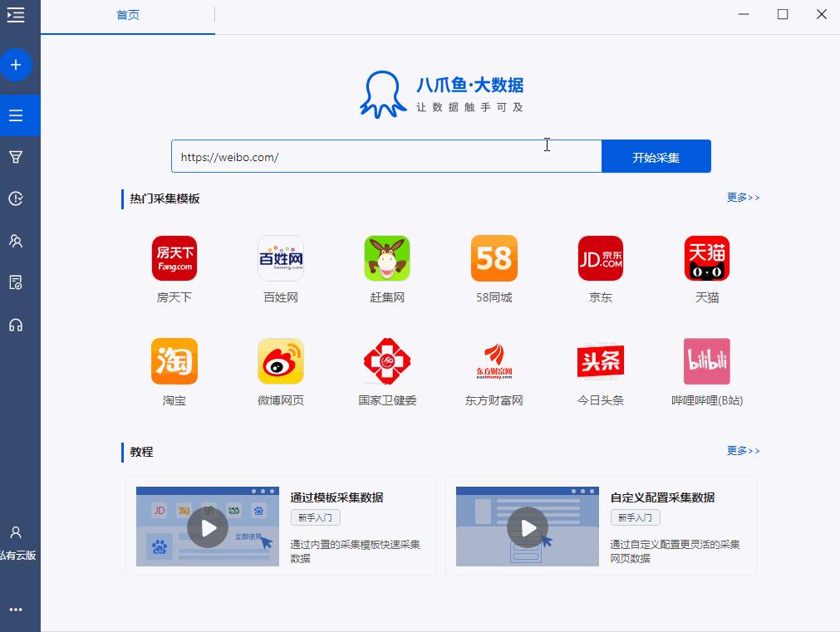Select the 天猫 Tmall template icon
The height and width of the screenshot is (632, 840).
(x=707, y=258)
